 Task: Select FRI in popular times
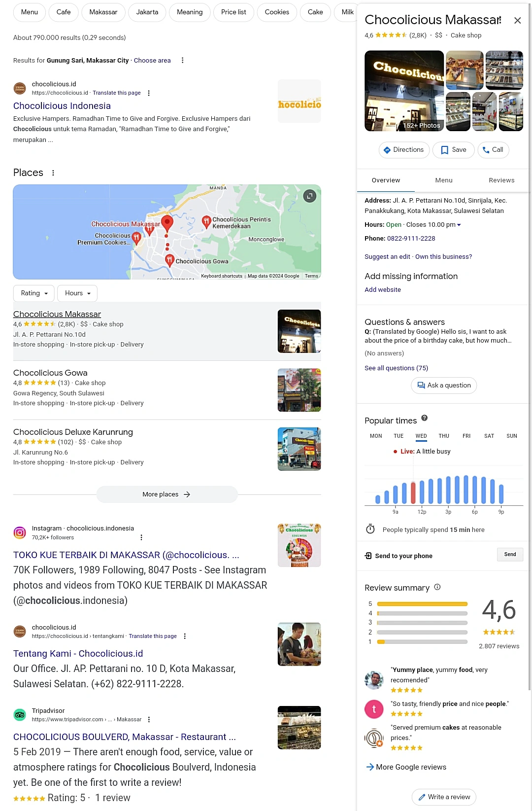(466, 436)
